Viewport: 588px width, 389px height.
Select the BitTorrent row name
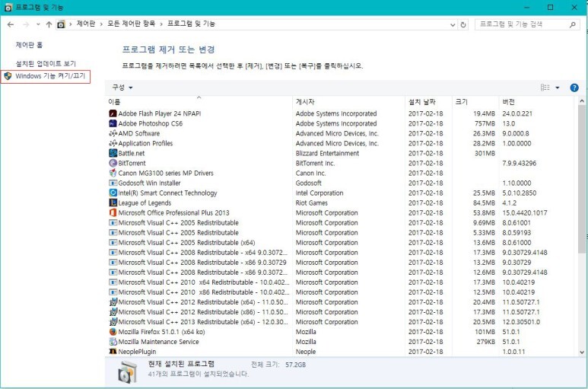point(132,163)
